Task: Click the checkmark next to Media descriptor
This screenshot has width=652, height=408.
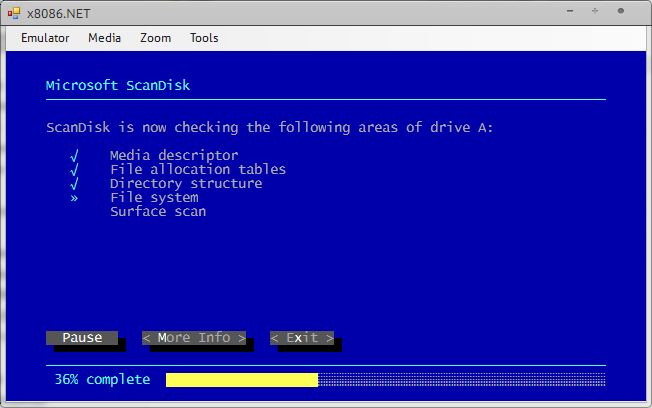Action: tap(74, 156)
